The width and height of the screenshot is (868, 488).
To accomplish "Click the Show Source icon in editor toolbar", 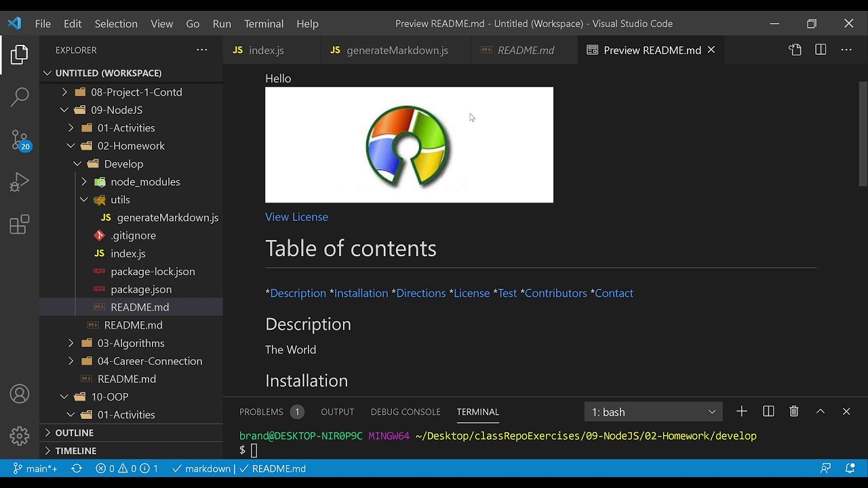I will [x=795, y=50].
